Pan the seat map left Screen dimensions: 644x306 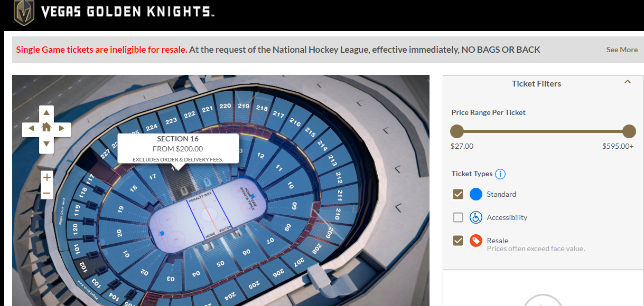click(x=31, y=128)
